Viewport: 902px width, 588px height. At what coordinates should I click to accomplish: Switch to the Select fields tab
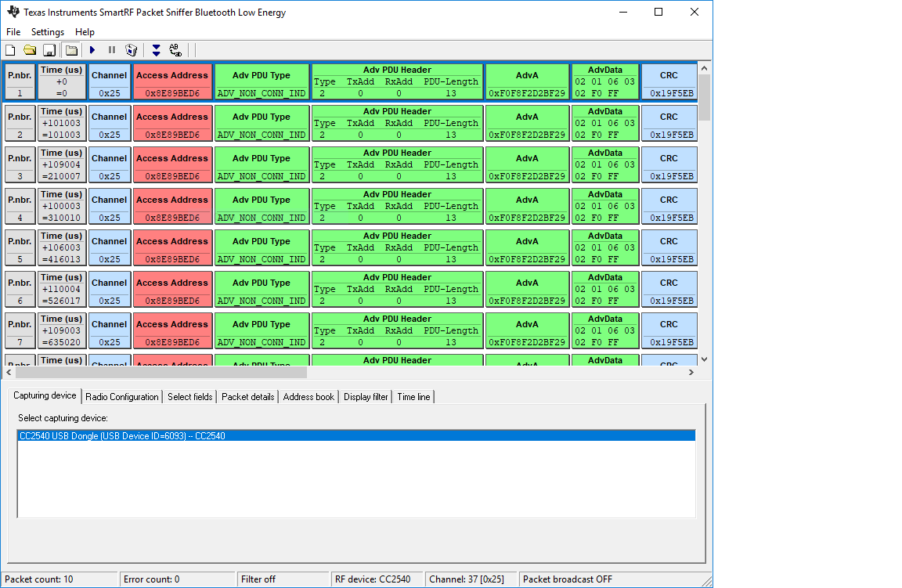189,396
